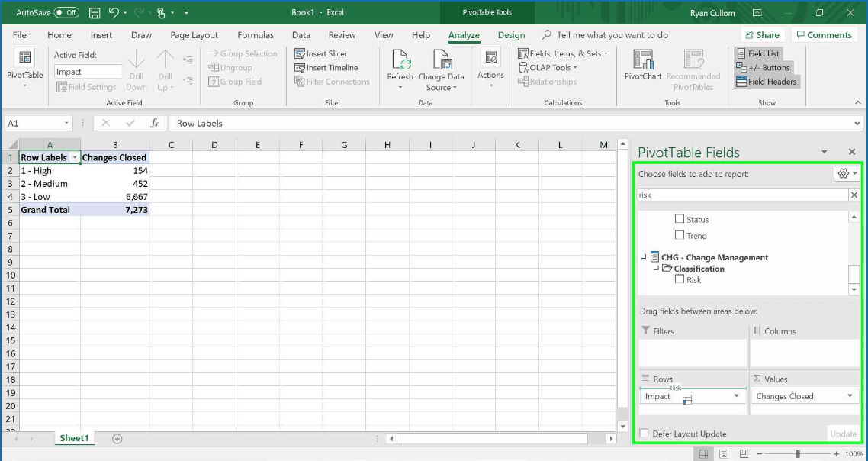Add a new sheet with plus icon
Viewport: 868px width, 461px height.
pyautogui.click(x=117, y=438)
